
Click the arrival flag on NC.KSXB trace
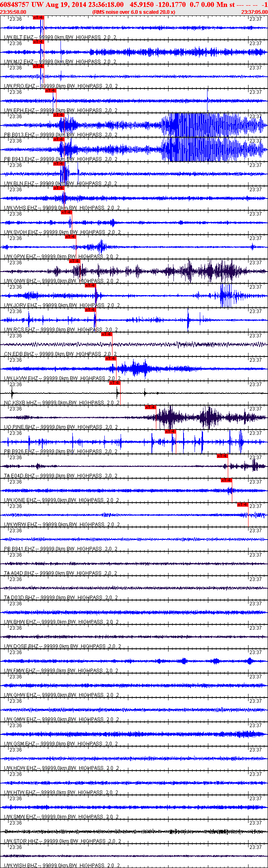coord(115,383)
